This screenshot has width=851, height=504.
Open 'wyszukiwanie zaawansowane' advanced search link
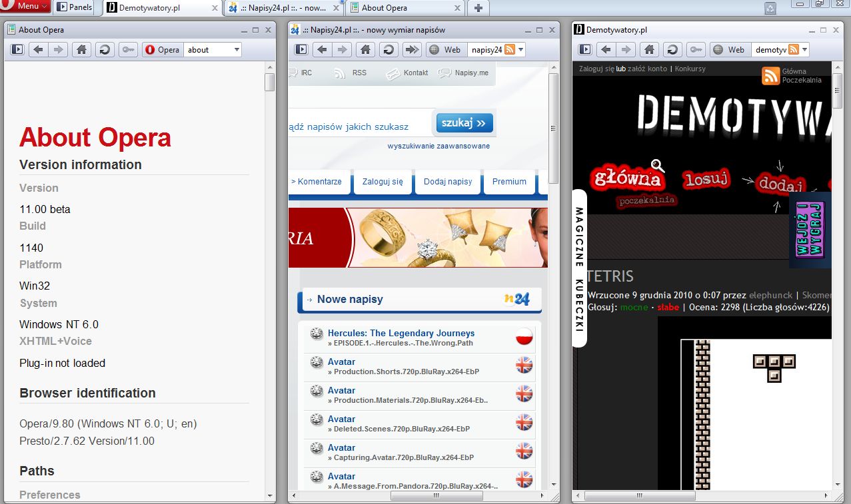[x=438, y=146]
